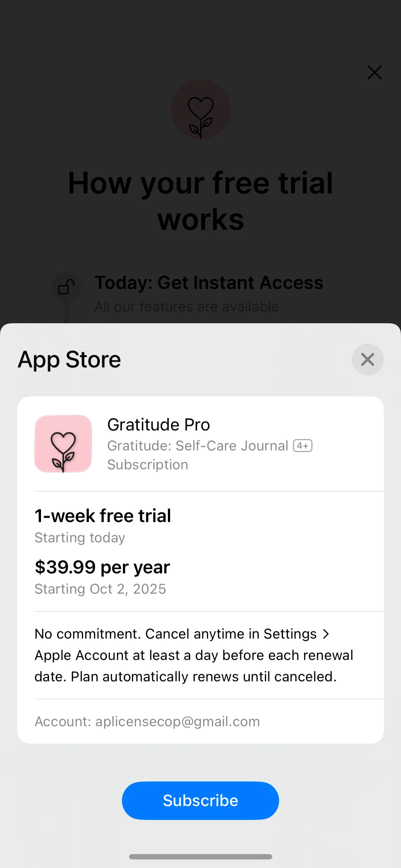Tap the blue Subscribe button
The image size is (401, 868).
pyautogui.click(x=200, y=800)
